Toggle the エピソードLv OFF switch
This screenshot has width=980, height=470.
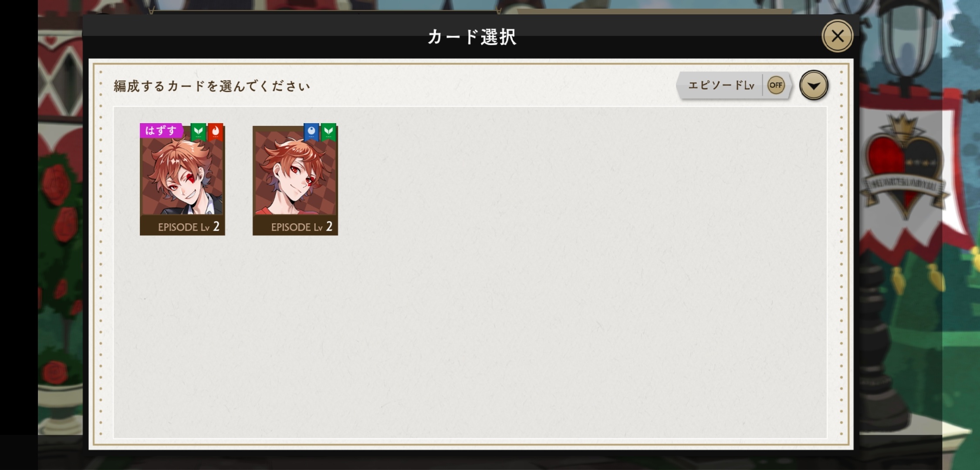(734, 85)
